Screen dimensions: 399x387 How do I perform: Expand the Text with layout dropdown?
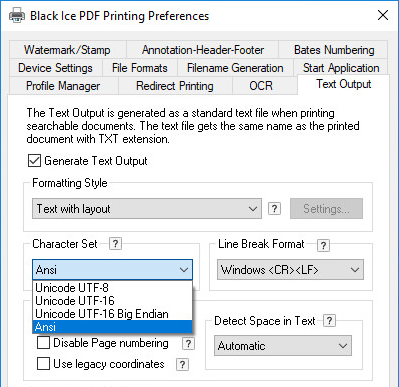[147, 209]
